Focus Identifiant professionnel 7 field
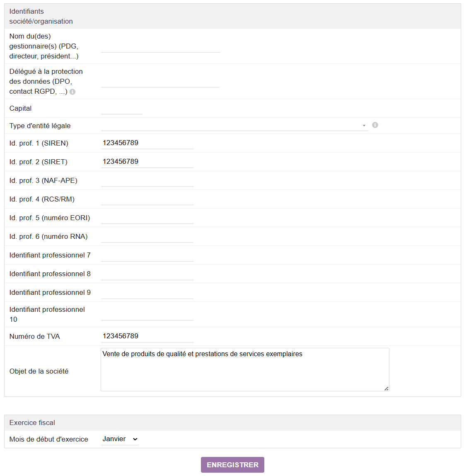This screenshot has width=464, height=476. (147, 255)
